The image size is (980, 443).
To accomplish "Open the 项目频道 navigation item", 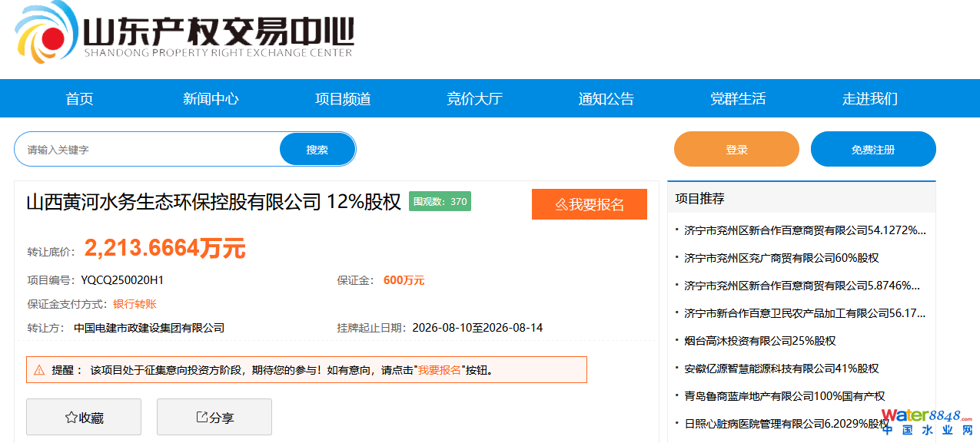I will 343,98.
